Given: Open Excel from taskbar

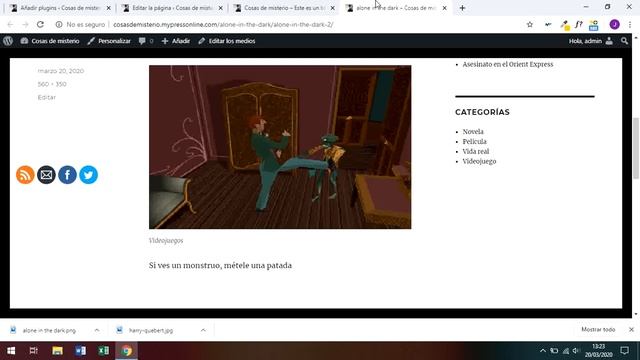Looking at the screenshot, I should click(x=104, y=351).
